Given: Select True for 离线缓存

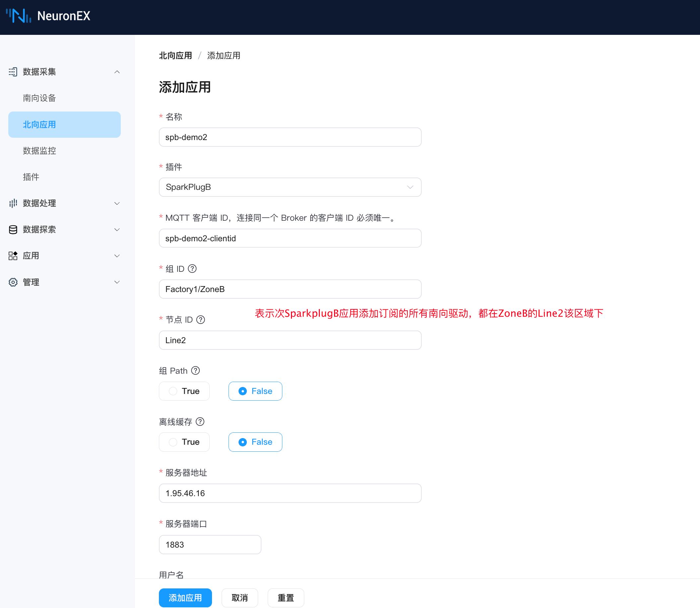Looking at the screenshot, I should (184, 442).
